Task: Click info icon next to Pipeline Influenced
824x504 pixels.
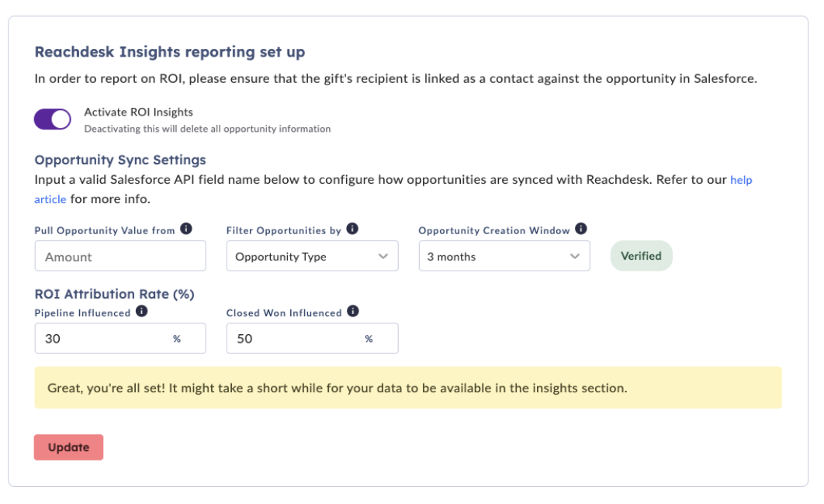Action: click(x=142, y=312)
